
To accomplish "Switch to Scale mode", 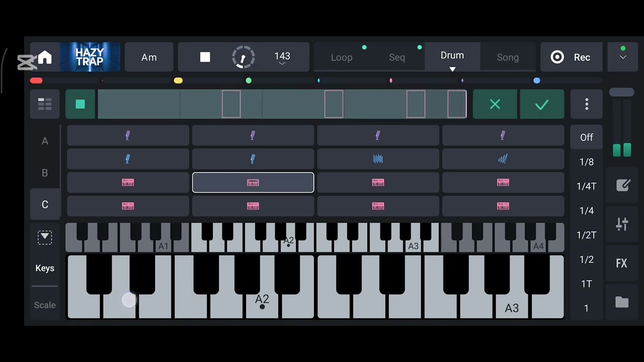I will pyautogui.click(x=45, y=305).
